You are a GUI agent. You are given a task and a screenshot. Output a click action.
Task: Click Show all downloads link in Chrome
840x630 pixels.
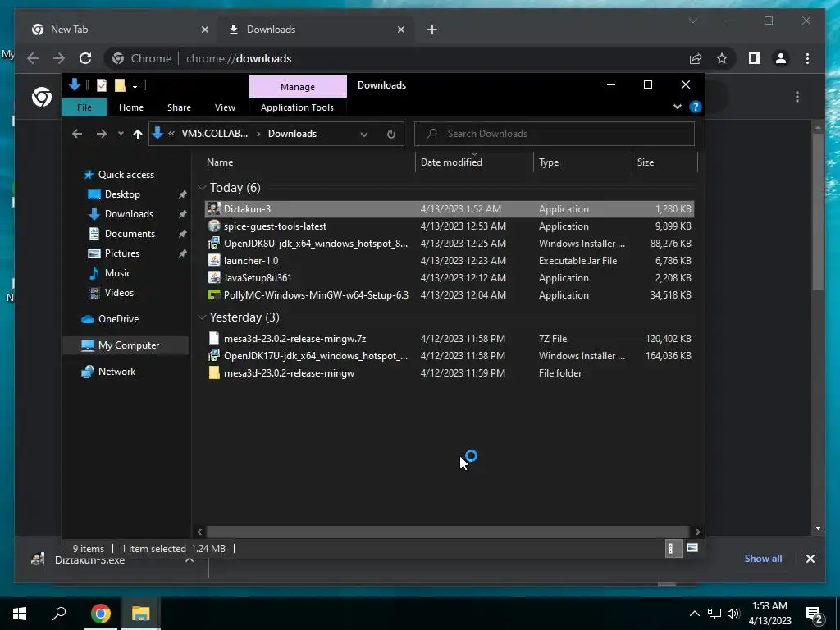[763, 558]
